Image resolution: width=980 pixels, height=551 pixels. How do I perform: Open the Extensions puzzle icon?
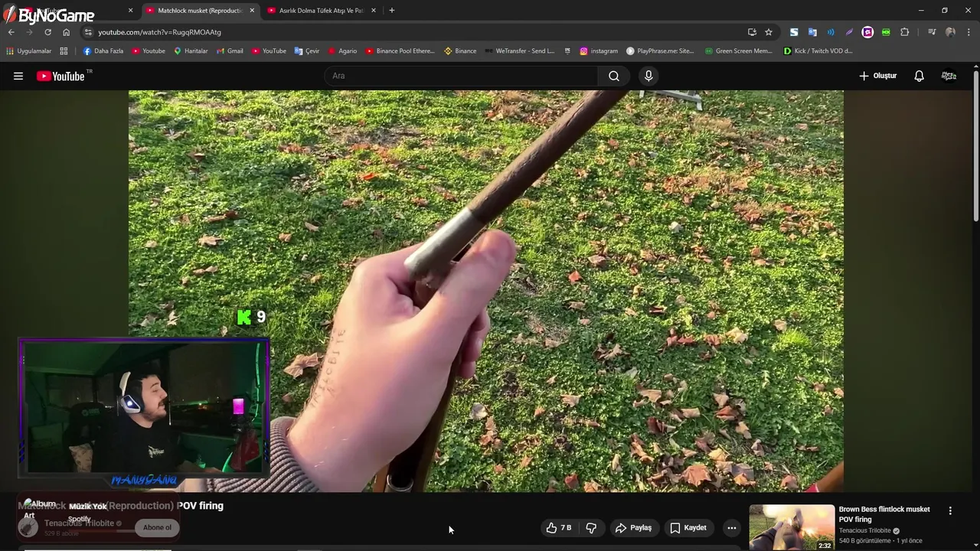[904, 32]
